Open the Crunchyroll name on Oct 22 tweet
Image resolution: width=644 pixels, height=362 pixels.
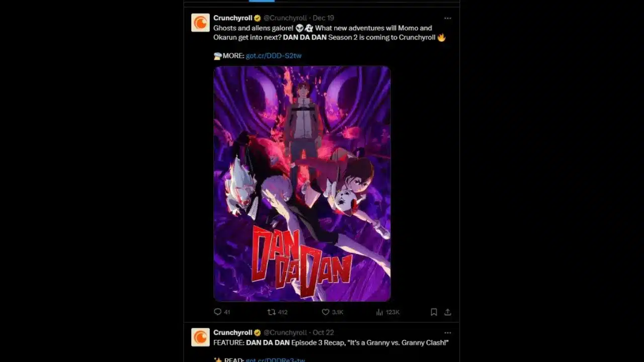tap(233, 332)
